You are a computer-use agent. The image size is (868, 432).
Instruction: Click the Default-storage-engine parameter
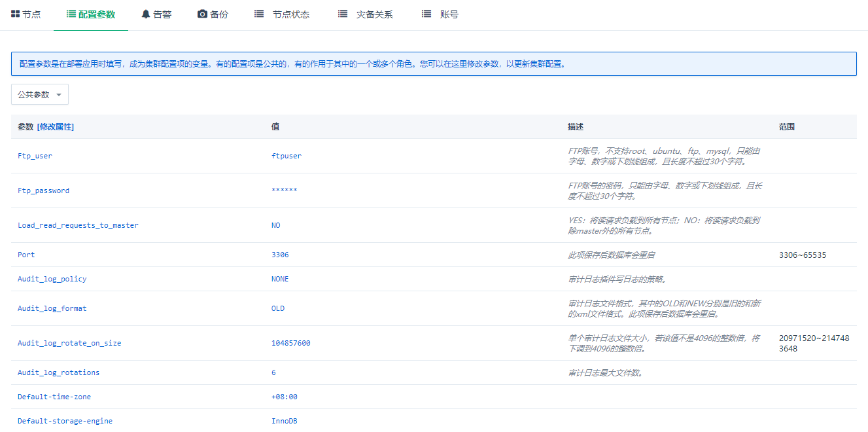pyautogui.click(x=65, y=421)
